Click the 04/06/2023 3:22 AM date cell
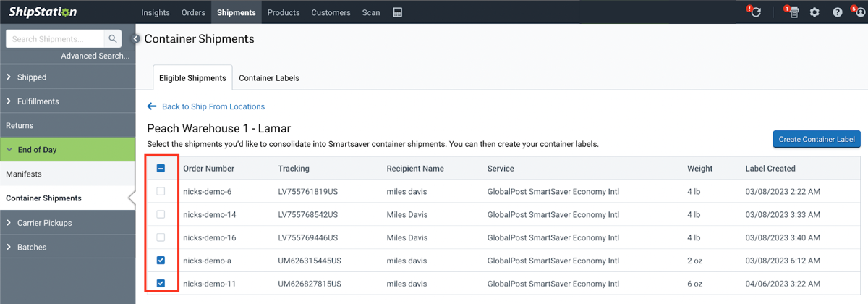 [783, 284]
